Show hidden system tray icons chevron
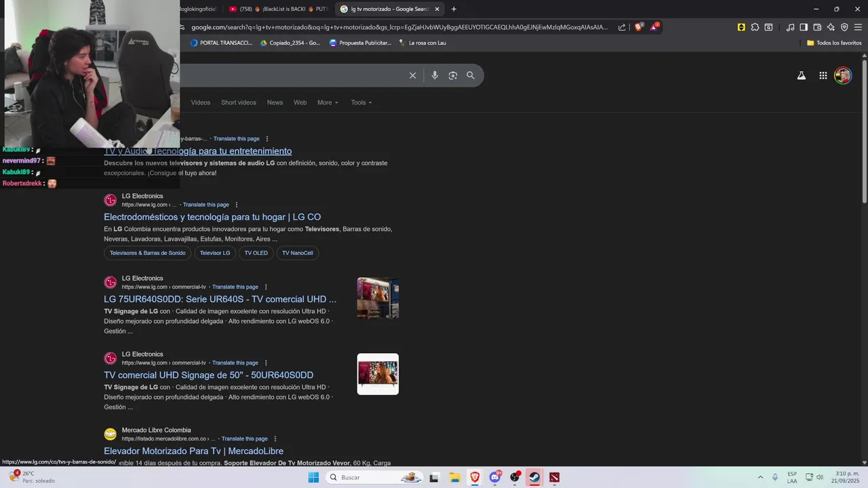The height and width of the screenshot is (488, 868). (x=760, y=477)
